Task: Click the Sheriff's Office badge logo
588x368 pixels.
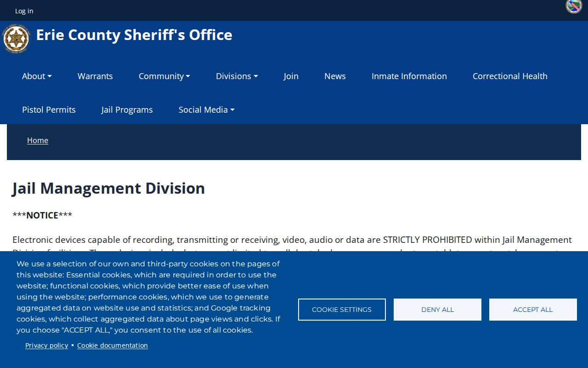Action: coord(16,39)
